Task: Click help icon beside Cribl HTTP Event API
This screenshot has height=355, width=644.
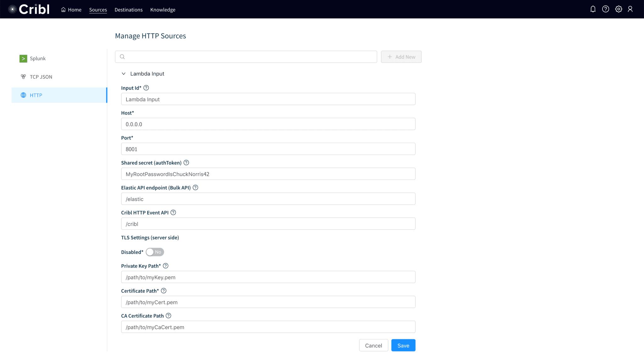Action: point(173,212)
